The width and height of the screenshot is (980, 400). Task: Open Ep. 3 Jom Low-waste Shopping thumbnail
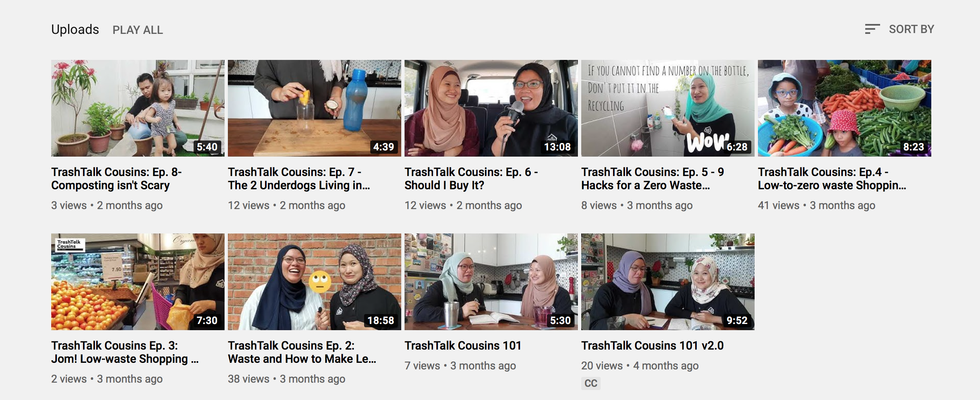[x=138, y=282]
